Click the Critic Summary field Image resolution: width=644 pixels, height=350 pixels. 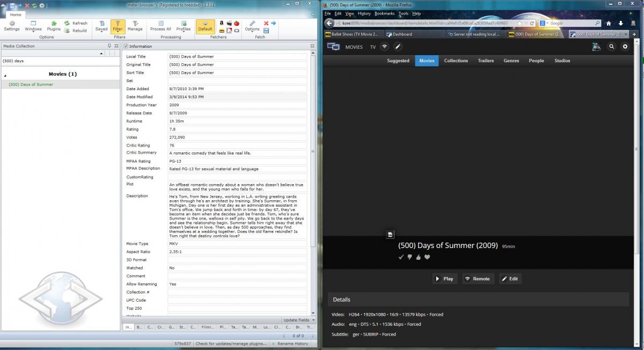point(238,153)
